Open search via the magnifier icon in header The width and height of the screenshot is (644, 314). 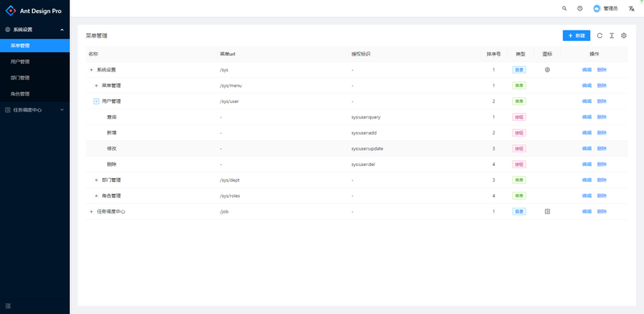tap(564, 8)
